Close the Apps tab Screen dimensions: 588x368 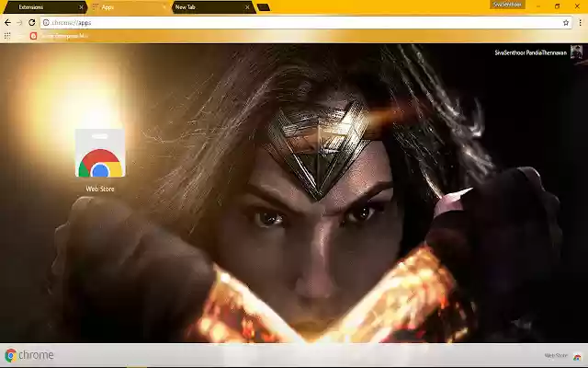click(164, 7)
